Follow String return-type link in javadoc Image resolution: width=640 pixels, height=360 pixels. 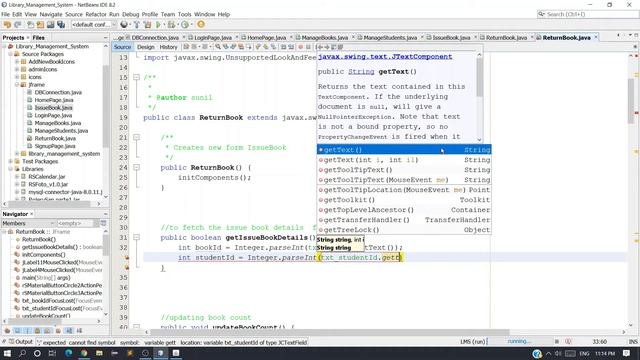tap(361, 72)
